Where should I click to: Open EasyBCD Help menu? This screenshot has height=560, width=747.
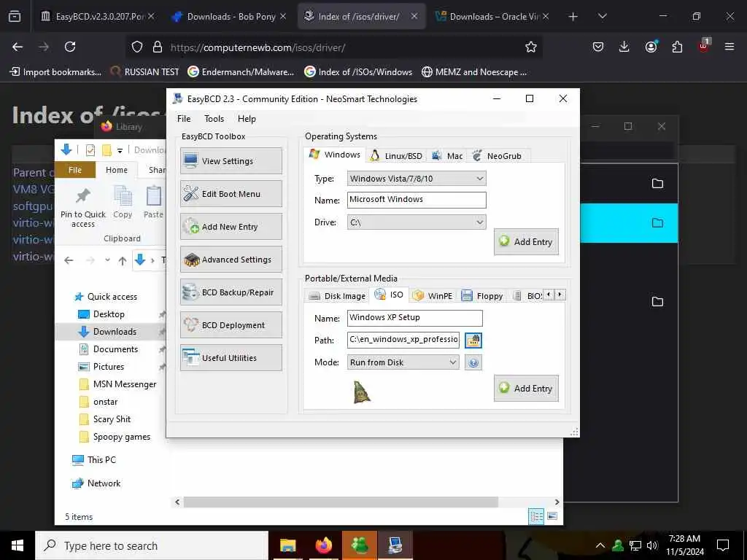[247, 119]
